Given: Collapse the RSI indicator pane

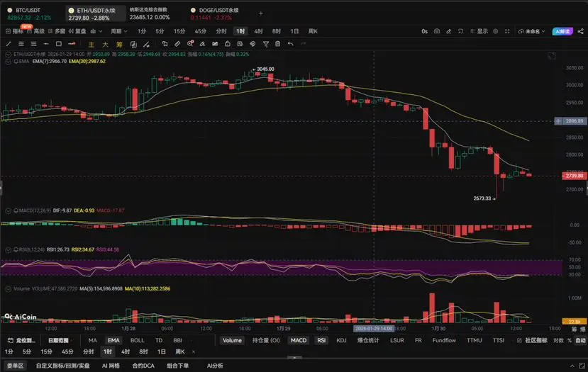Looking at the screenshot, I should [8, 249].
